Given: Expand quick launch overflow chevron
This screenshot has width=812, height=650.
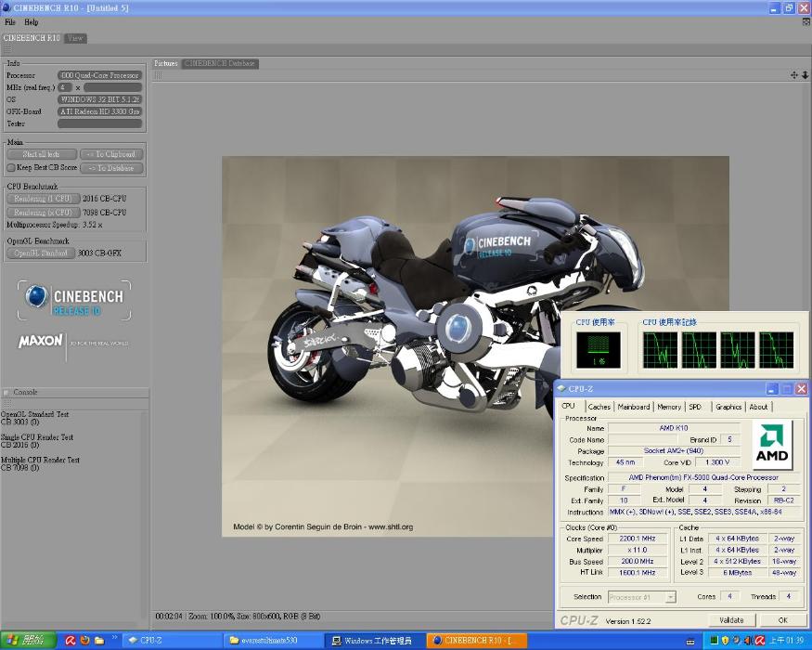Looking at the screenshot, I should (x=114, y=638).
